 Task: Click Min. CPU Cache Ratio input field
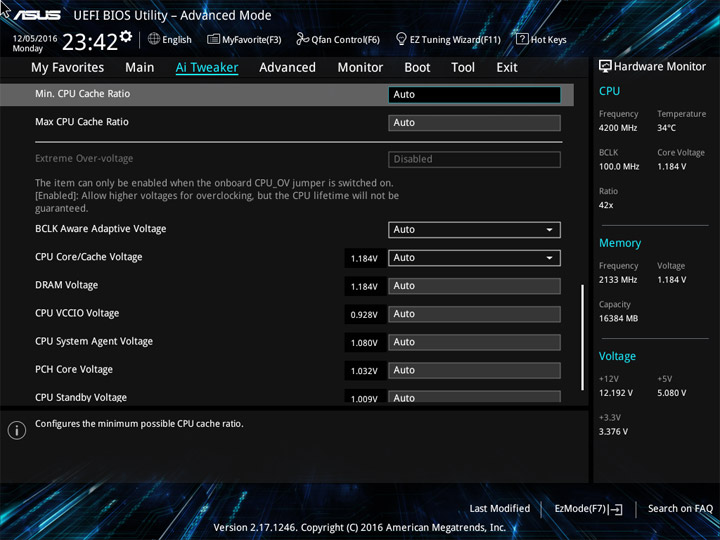(x=474, y=95)
